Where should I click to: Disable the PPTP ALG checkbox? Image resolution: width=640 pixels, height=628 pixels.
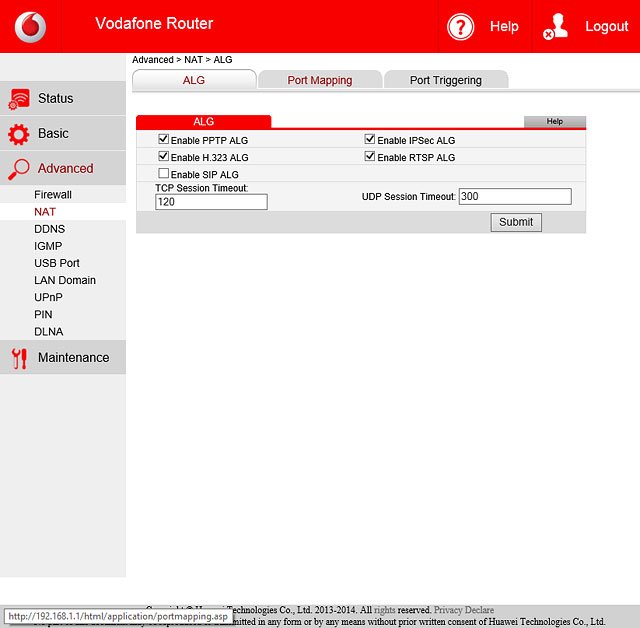163,139
